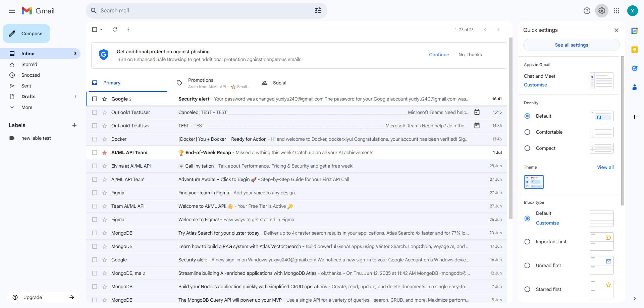Choose Starred first inbox type
The image size is (644, 308).
click(x=527, y=289)
